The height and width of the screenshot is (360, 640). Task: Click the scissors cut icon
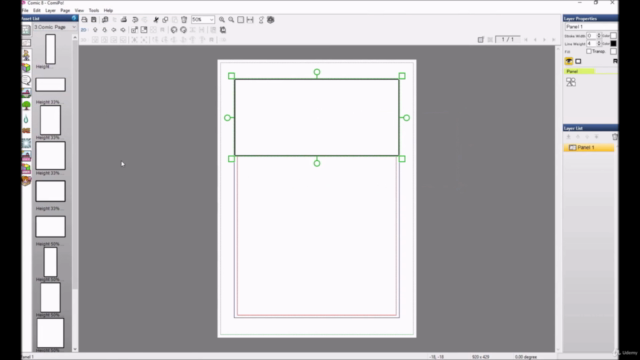(x=156, y=20)
